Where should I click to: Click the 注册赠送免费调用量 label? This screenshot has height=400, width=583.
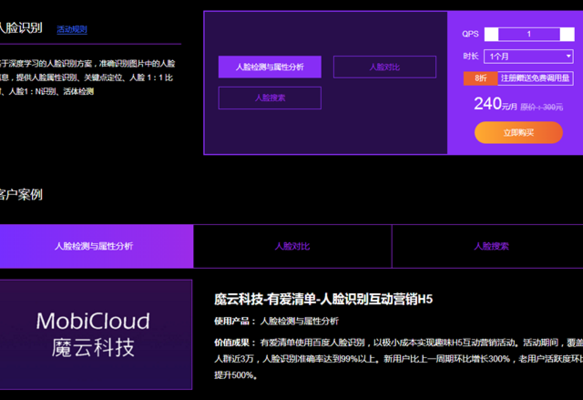[535, 78]
